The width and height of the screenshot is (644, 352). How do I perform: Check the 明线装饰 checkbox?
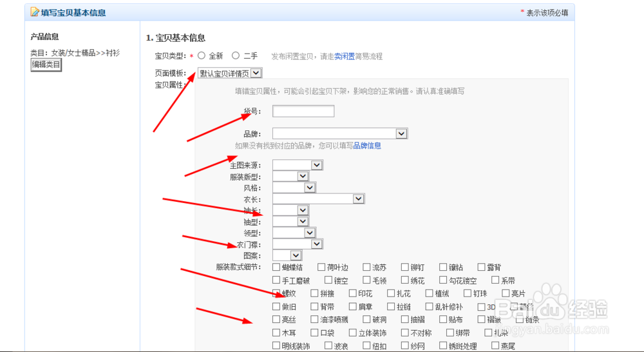(x=276, y=346)
